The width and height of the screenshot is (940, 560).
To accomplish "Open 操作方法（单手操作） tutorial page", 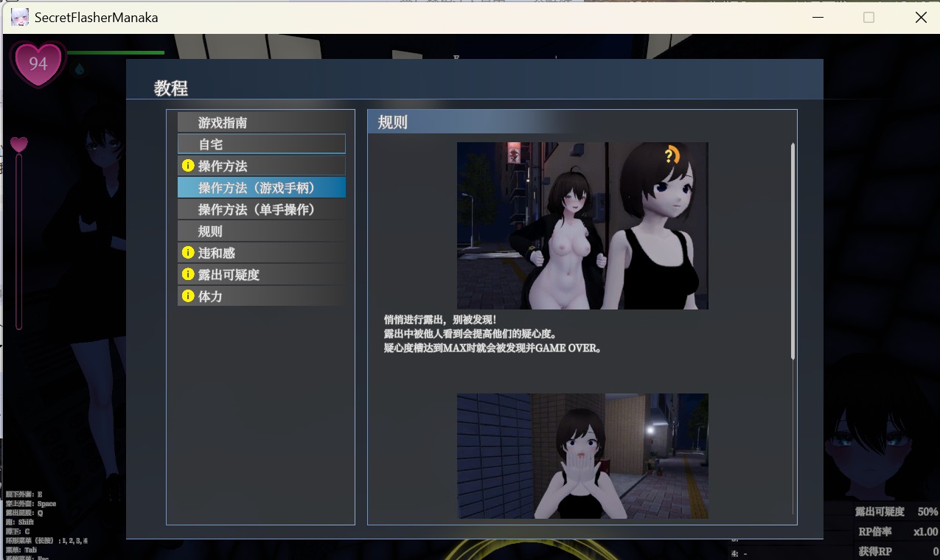I will click(262, 209).
